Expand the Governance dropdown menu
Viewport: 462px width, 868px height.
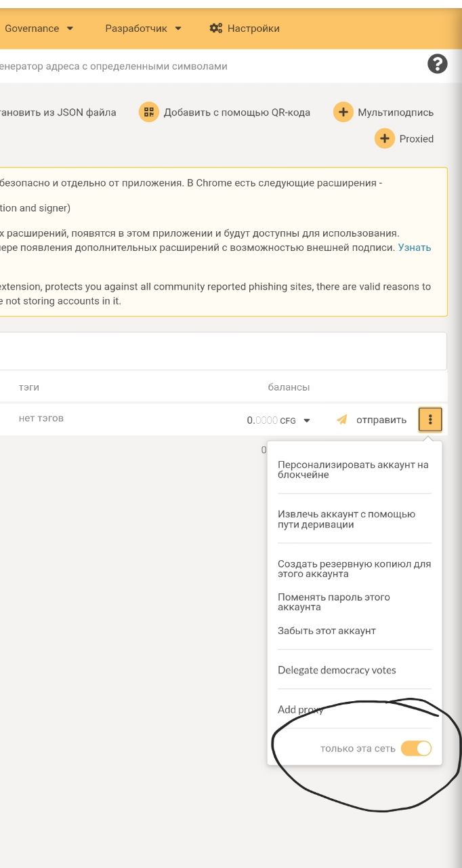pos(39,28)
